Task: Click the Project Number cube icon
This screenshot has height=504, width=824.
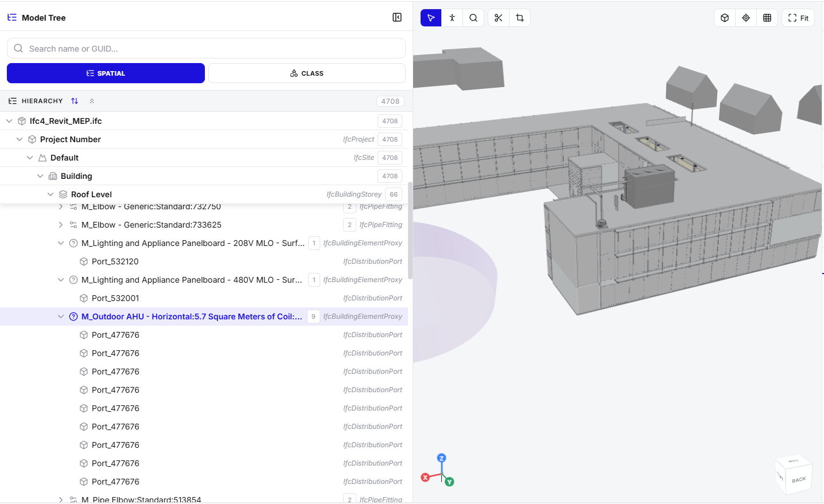Action: click(x=32, y=139)
